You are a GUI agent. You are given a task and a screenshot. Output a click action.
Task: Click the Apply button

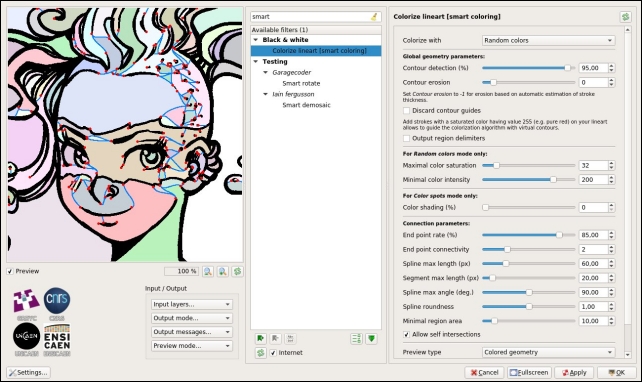[x=574, y=373]
